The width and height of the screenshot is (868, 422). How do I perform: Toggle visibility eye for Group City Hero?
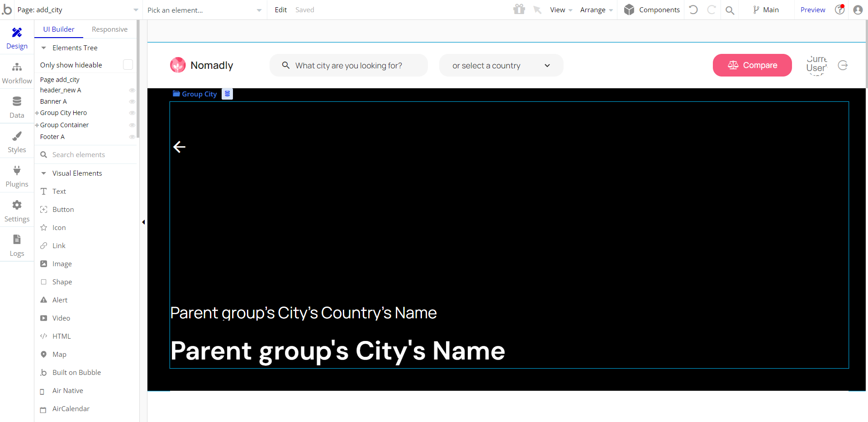(132, 113)
